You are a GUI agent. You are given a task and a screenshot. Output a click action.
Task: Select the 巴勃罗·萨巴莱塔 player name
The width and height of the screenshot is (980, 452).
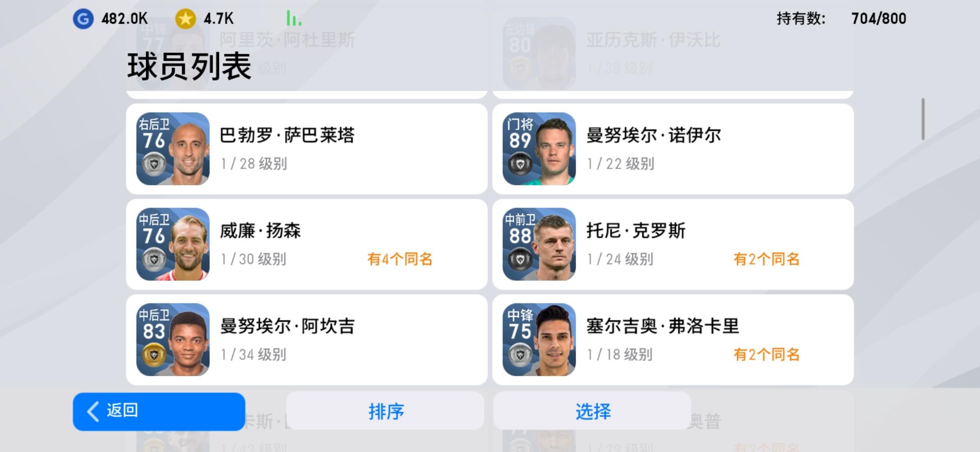[287, 135]
